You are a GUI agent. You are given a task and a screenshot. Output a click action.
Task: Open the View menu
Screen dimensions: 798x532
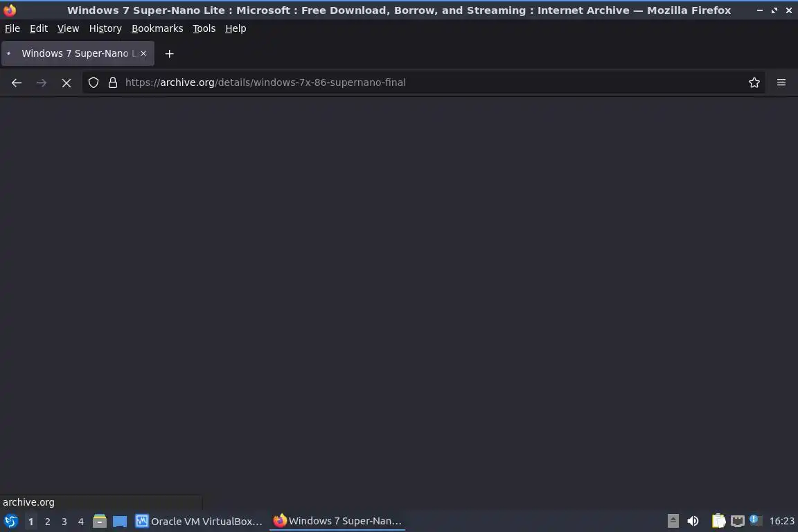(x=68, y=28)
